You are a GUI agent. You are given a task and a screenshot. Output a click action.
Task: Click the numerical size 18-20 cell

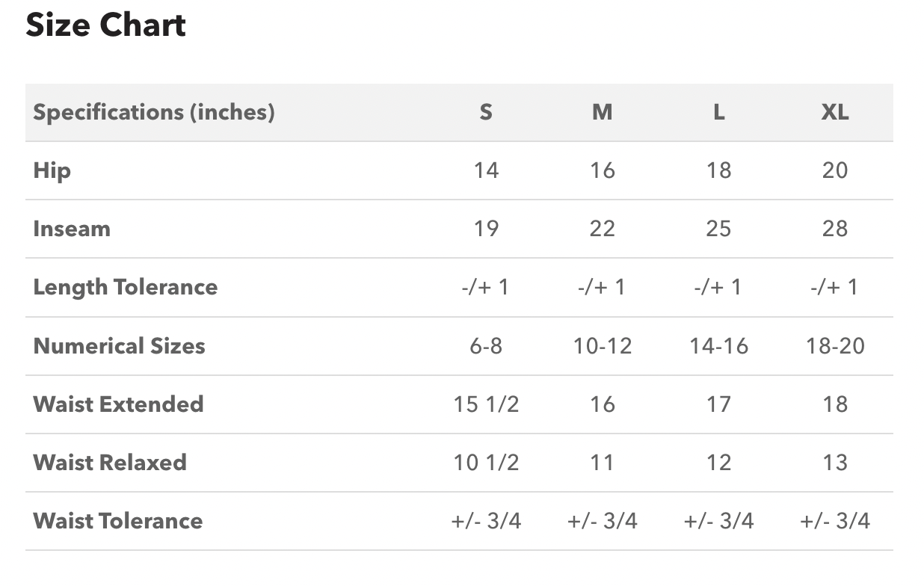pos(834,346)
